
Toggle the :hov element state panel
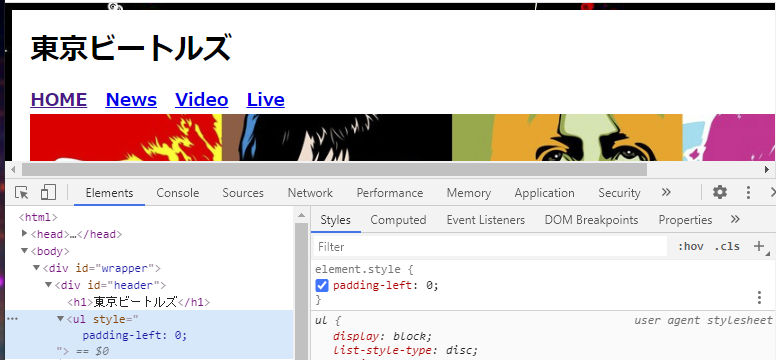[690, 247]
